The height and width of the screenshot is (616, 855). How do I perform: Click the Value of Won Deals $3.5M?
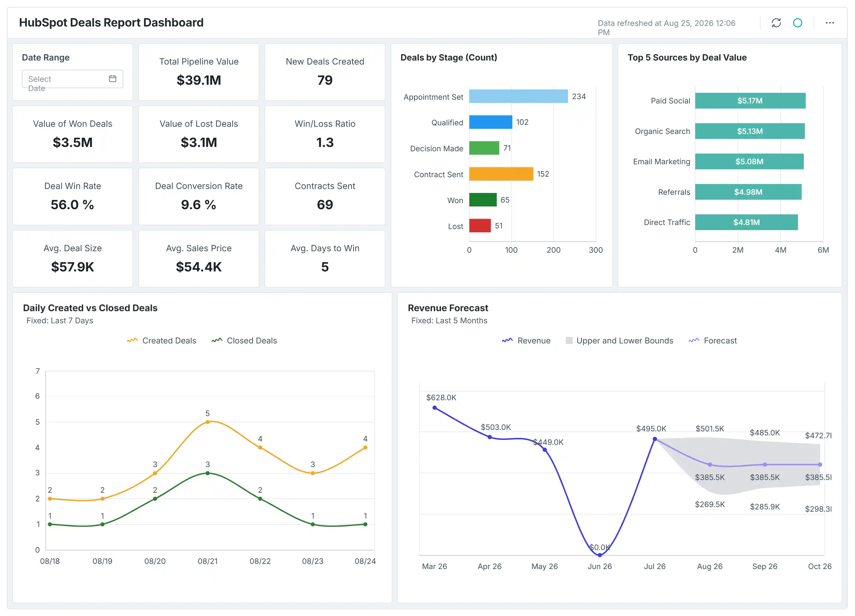72,143
